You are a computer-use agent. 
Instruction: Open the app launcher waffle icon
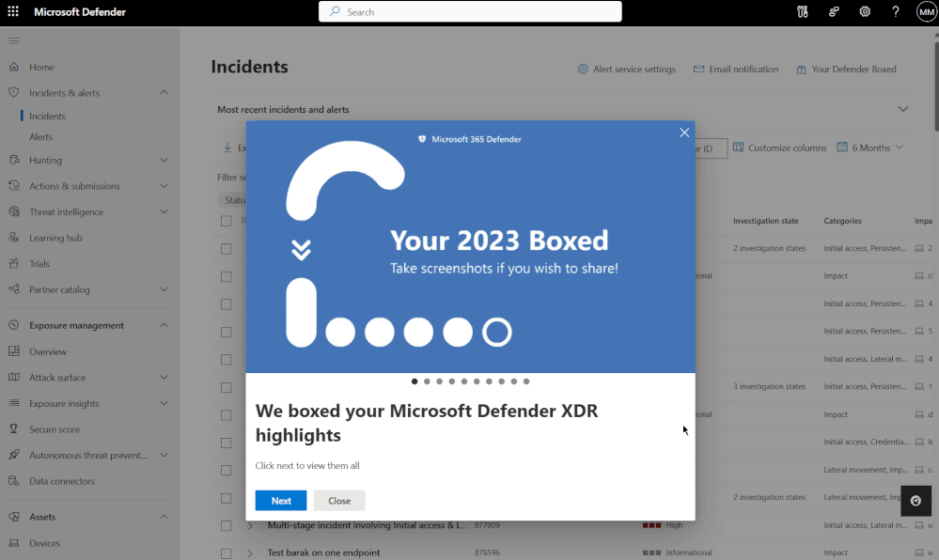[x=13, y=11]
